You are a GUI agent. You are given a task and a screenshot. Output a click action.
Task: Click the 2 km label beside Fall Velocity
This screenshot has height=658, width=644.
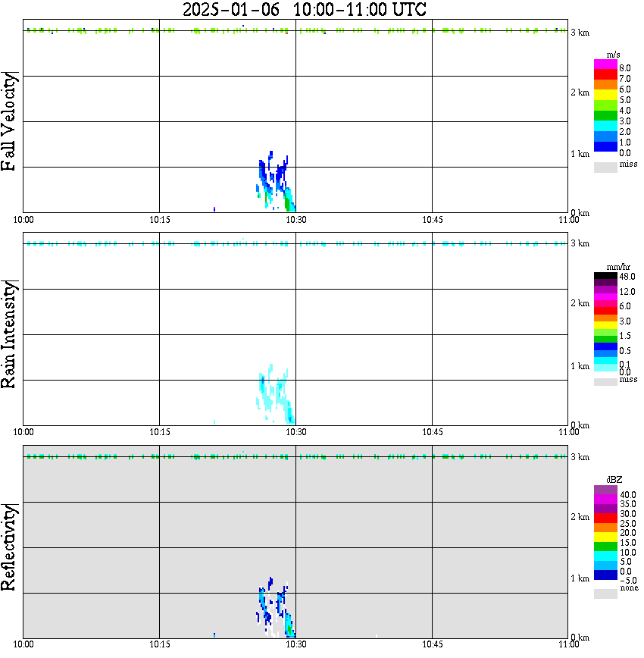[580, 92]
